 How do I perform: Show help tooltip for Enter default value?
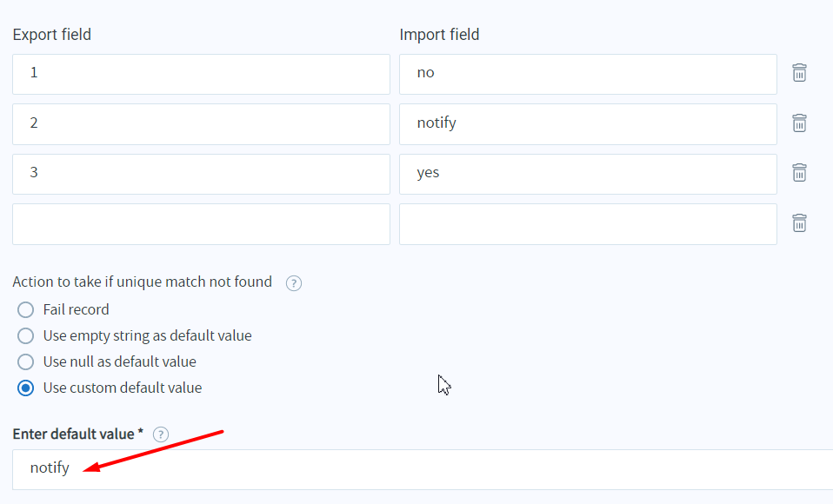click(160, 434)
